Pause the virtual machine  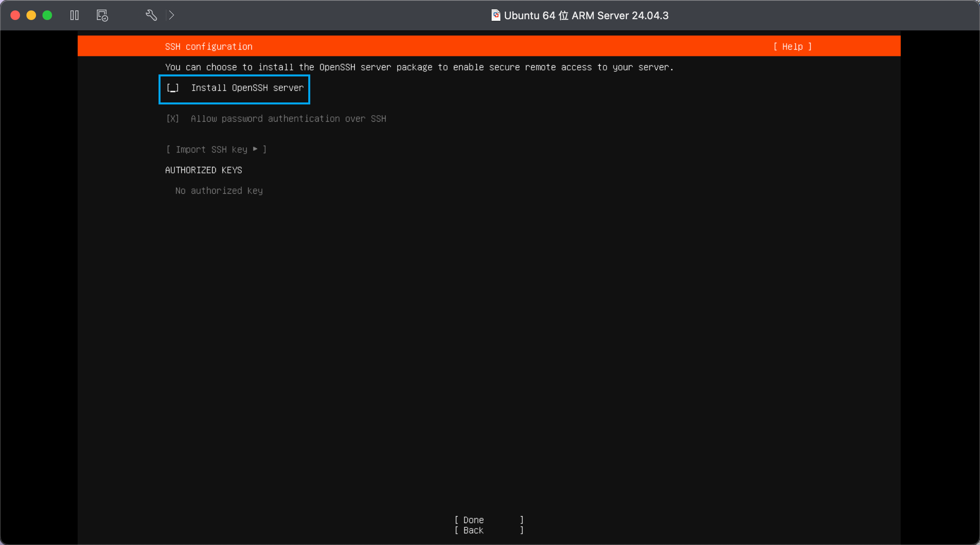pyautogui.click(x=74, y=15)
